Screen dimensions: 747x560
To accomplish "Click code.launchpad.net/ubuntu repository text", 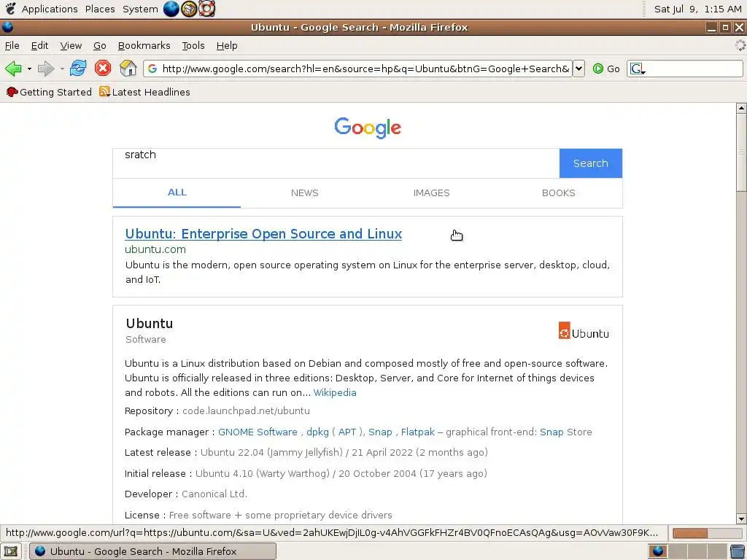I will tap(246, 411).
